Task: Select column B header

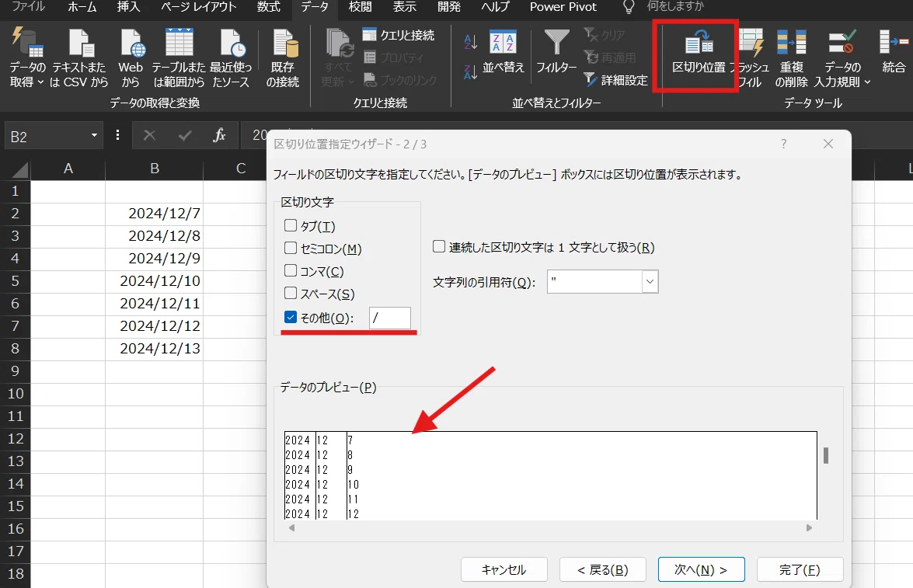Action: tap(155, 169)
